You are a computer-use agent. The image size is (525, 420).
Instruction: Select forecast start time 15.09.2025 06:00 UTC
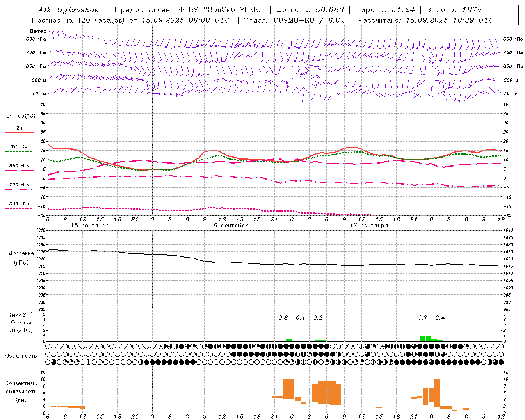point(185,20)
